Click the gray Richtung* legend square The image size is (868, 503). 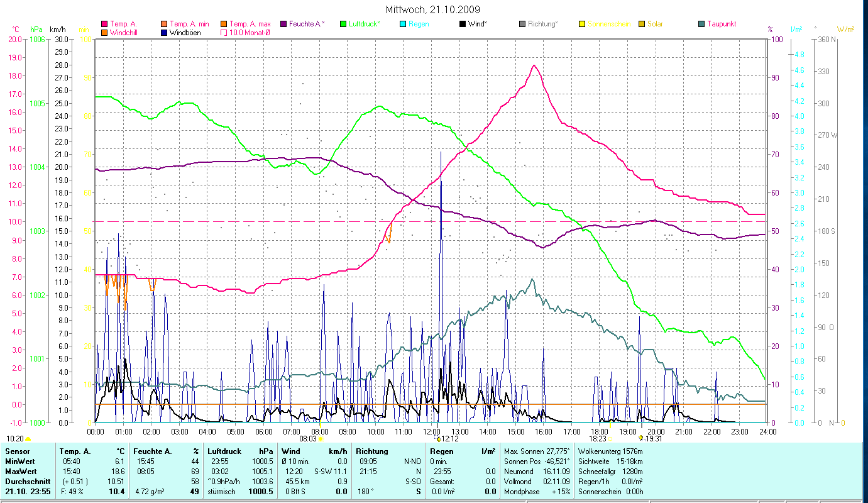click(x=522, y=24)
